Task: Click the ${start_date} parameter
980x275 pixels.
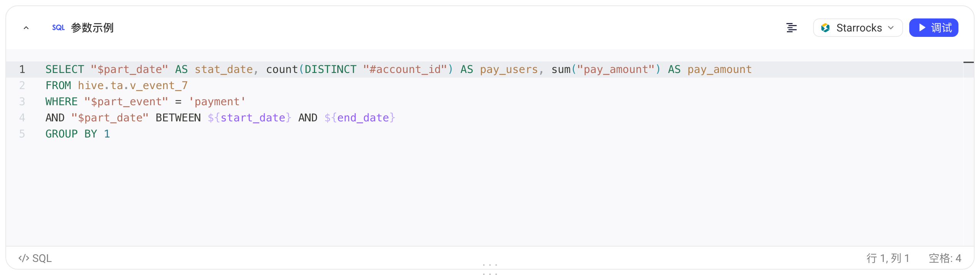Action: pyautogui.click(x=250, y=118)
